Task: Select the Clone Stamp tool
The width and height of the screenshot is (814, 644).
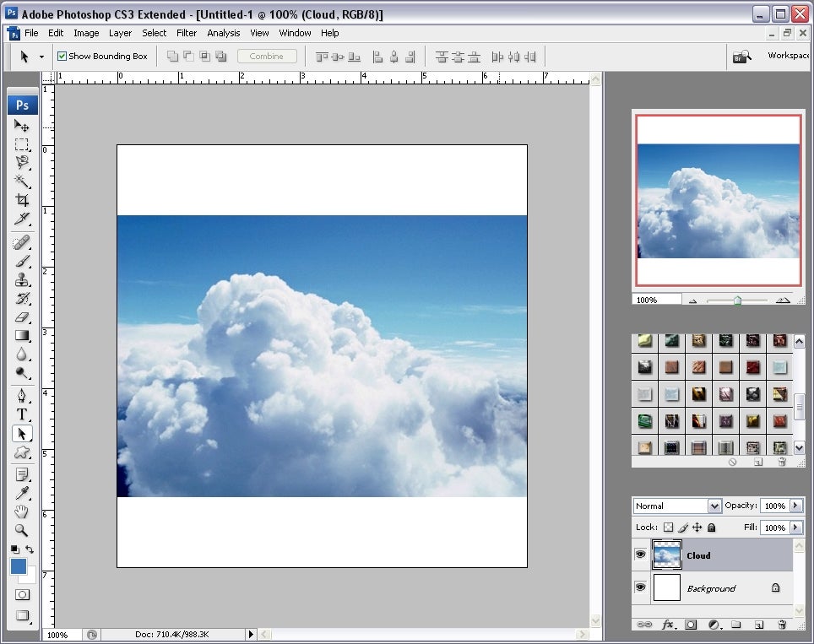Action: pos(22,280)
